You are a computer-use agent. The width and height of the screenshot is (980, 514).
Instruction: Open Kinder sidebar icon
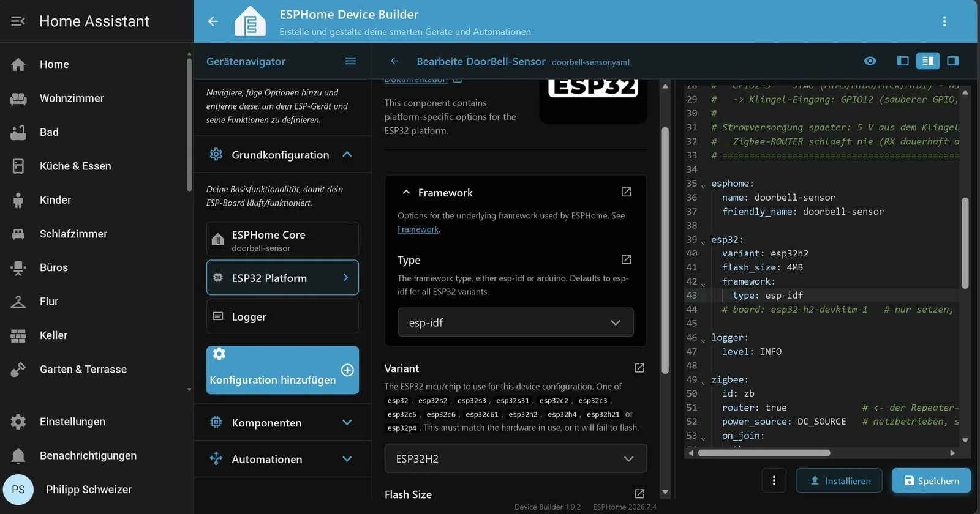[18, 200]
